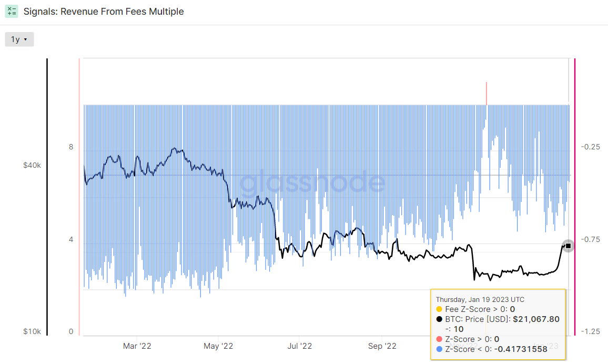
Task: Click the Sep '22 date label
Action: (382, 346)
